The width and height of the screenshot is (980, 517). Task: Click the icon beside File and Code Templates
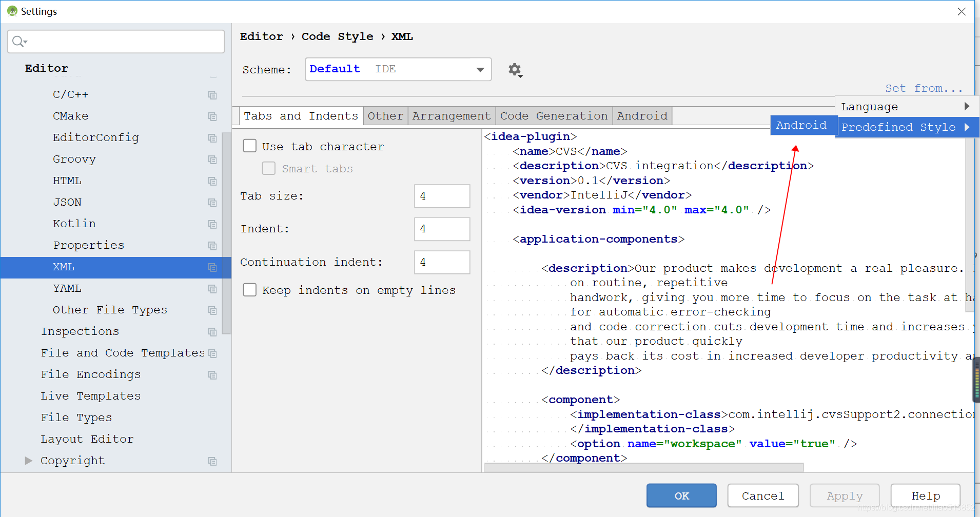tap(212, 353)
